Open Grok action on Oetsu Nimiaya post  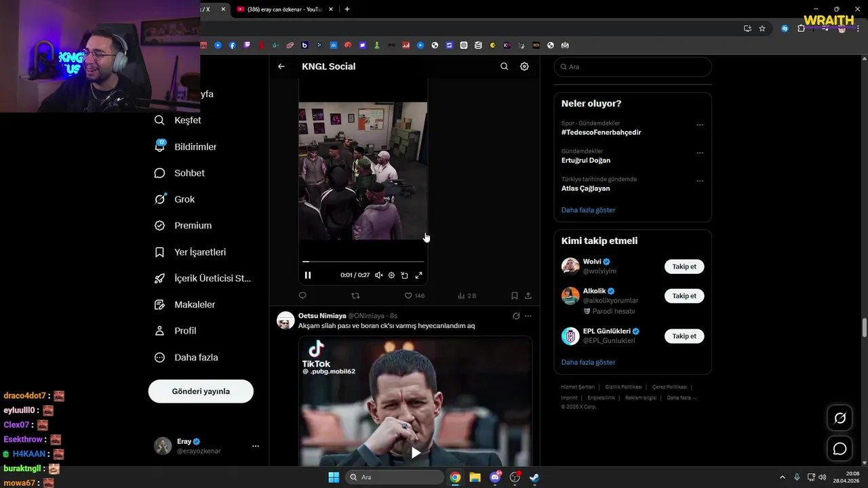[516, 316]
